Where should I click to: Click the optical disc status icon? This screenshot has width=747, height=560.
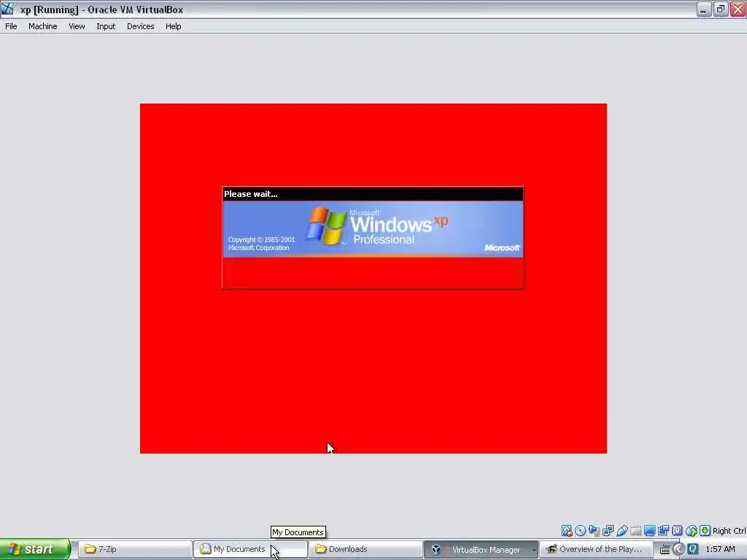click(580, 531)
